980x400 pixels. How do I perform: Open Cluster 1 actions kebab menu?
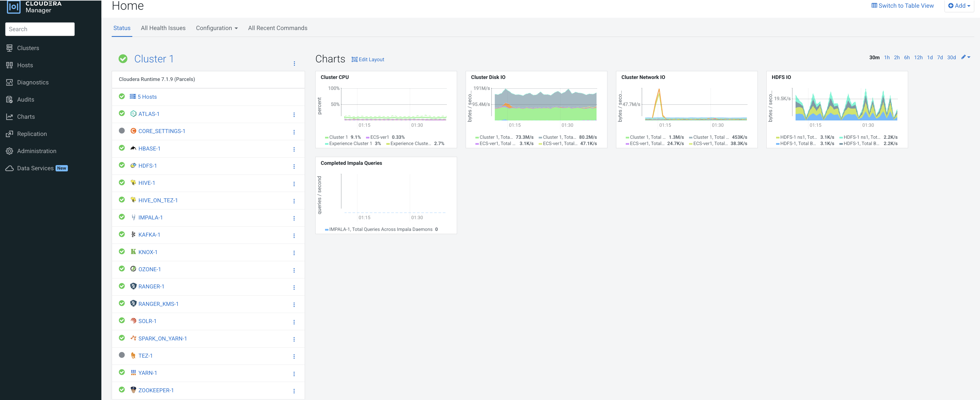[x=294, y=64]
